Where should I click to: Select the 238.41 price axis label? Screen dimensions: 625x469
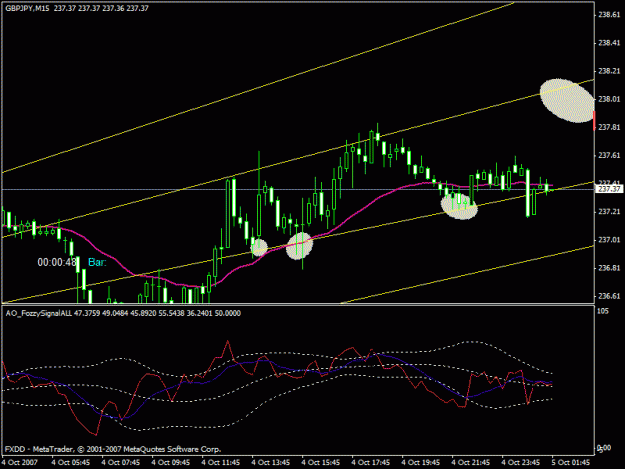609,43
